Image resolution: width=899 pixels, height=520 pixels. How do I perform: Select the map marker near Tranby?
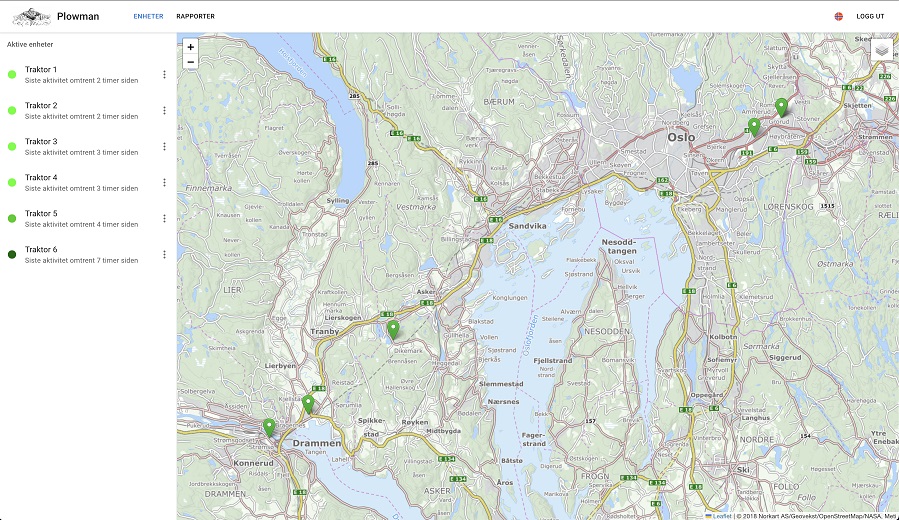coord(393,329)
